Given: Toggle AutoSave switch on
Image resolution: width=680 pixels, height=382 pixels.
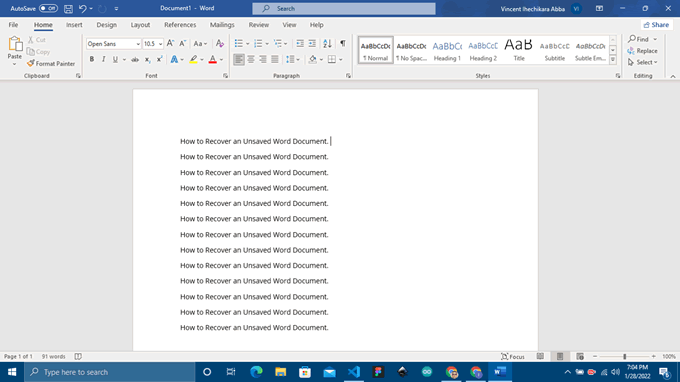Looking at the screenshot, I should [x=48, y=8].
